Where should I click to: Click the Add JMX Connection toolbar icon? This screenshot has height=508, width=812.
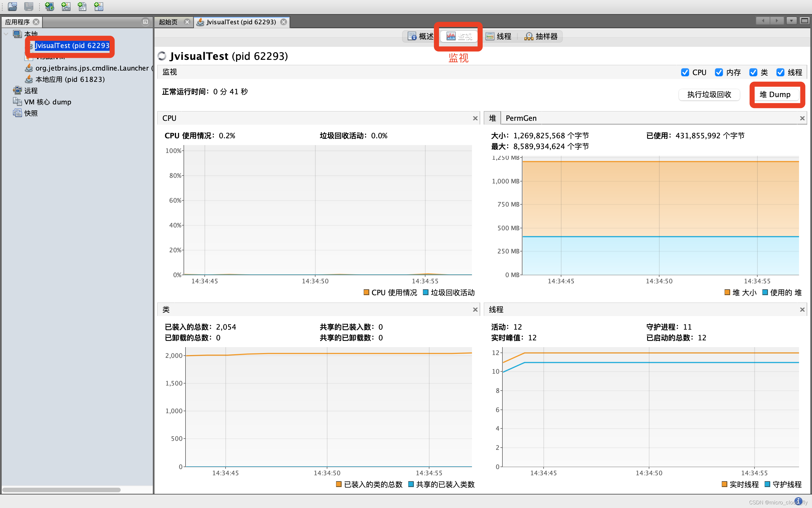tap(66, 6)
